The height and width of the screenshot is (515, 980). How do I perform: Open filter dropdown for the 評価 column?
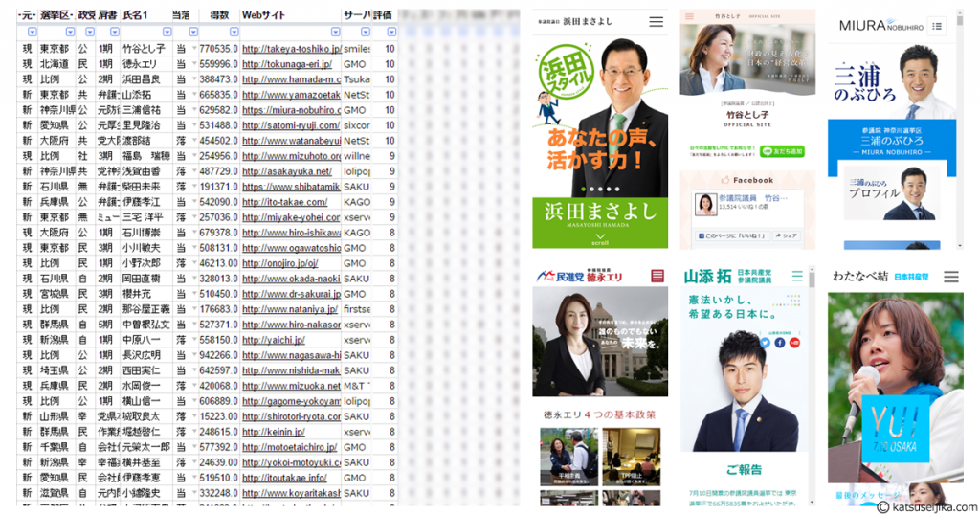(391, 32)
